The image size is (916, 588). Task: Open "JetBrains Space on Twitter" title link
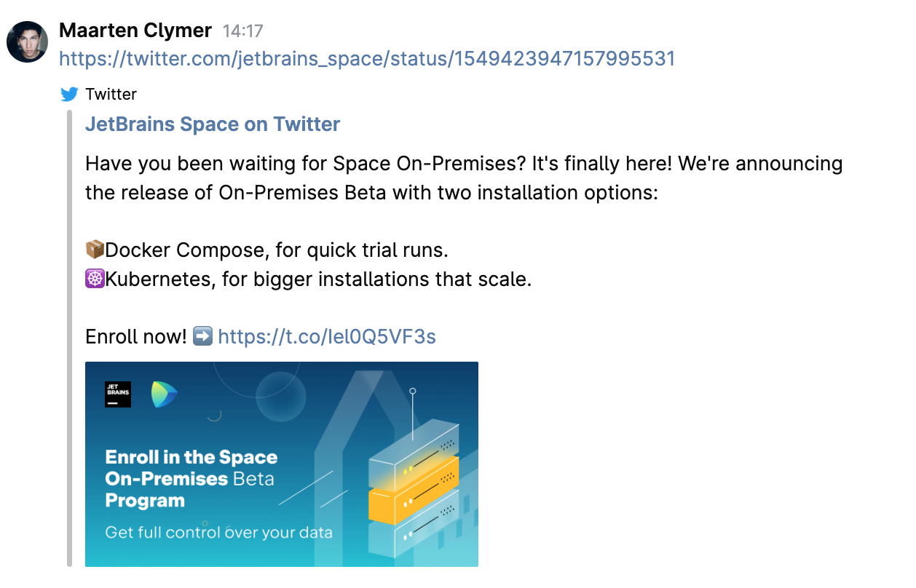213,124
